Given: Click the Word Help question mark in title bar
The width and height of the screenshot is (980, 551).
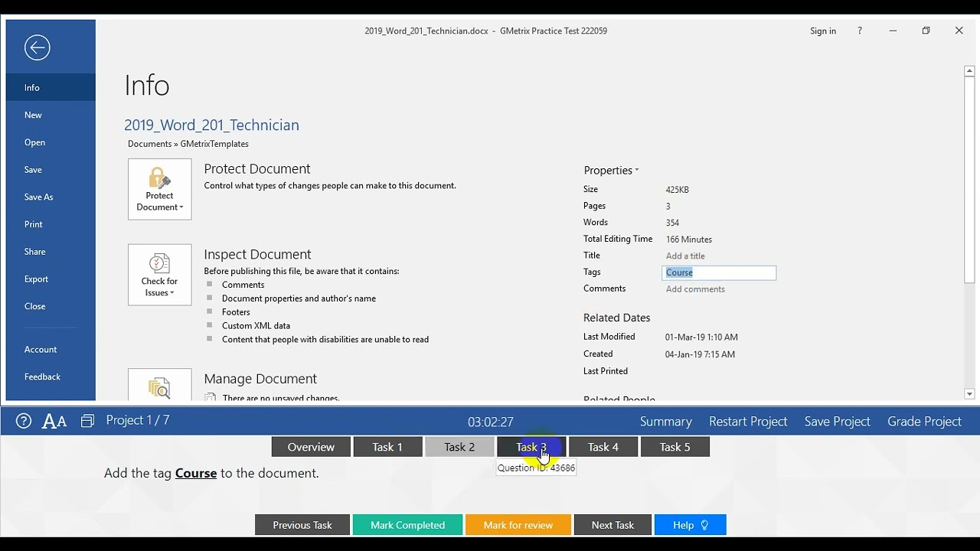Looking at the screenshot, I should 860,31.
